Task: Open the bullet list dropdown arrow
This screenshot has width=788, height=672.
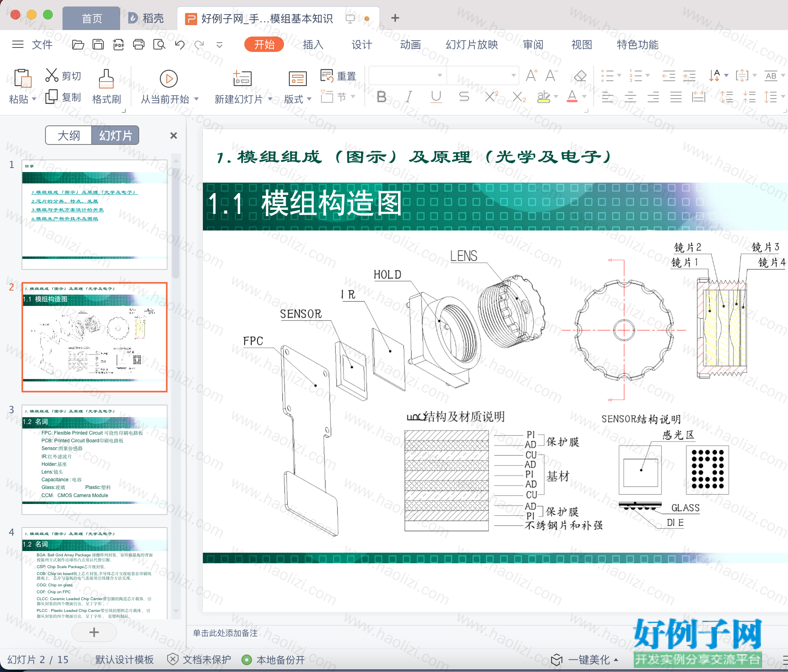Action: click(619, 75)
